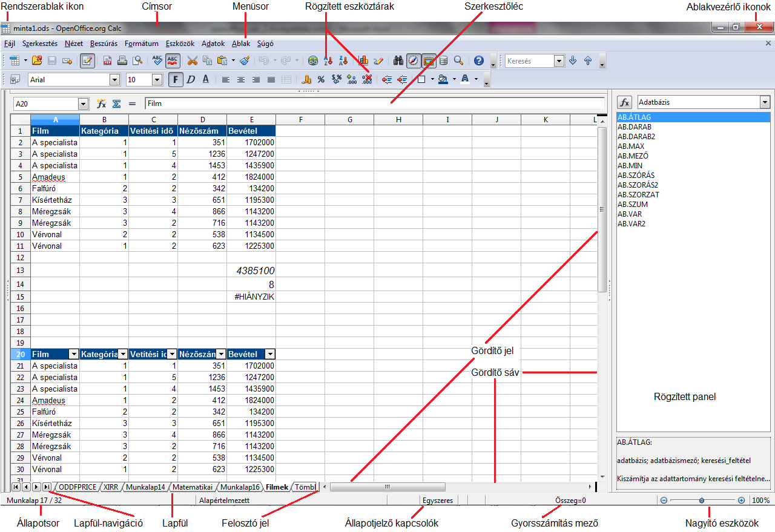Jump to first sheet navigation button

click(16, 487)
